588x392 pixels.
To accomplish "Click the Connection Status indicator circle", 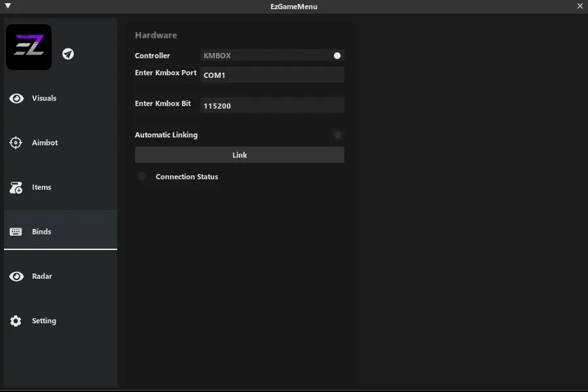I will click(143, 177).
